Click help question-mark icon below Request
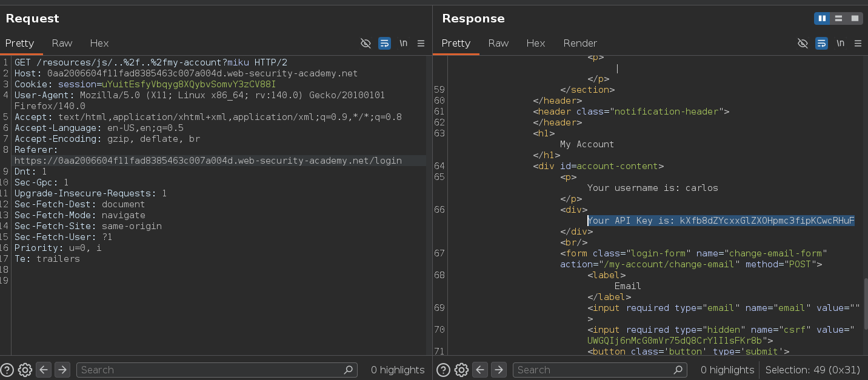Image resolution: width=868 pixels, height=380 pixels. (x=7, y=370)
